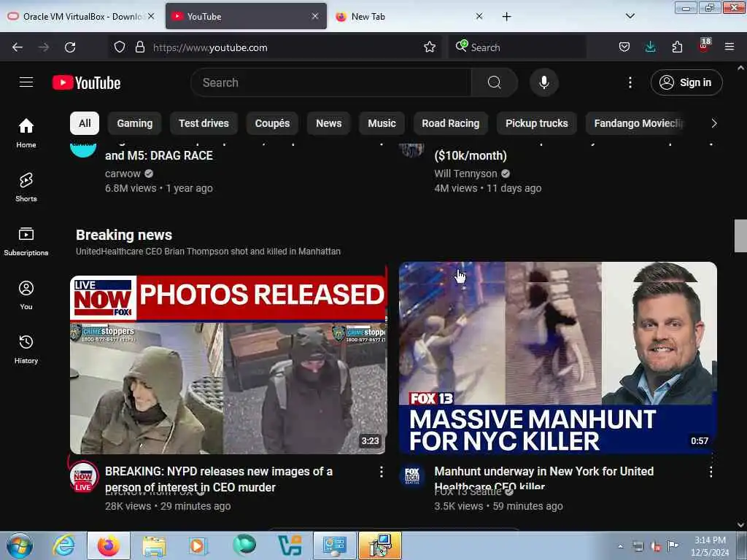Click the site security padlock icon
747x560 pixels.
pyautogui.click(x=140, y=47)
